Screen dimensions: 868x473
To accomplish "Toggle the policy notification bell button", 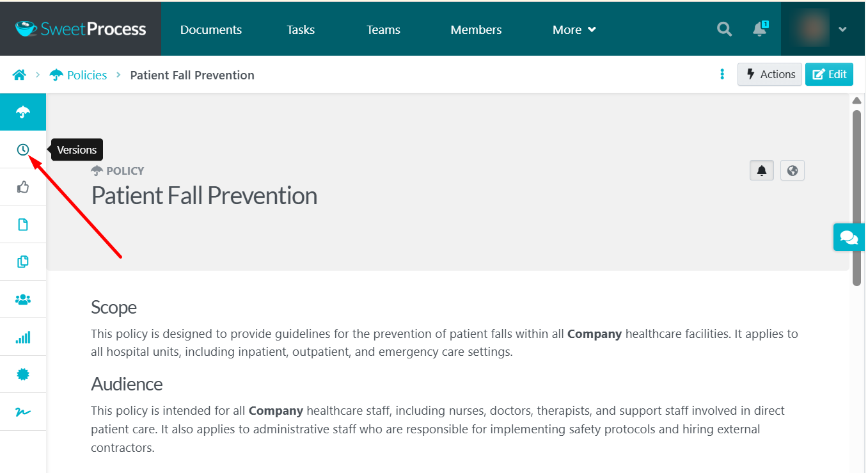I will [x=762, y=171].
